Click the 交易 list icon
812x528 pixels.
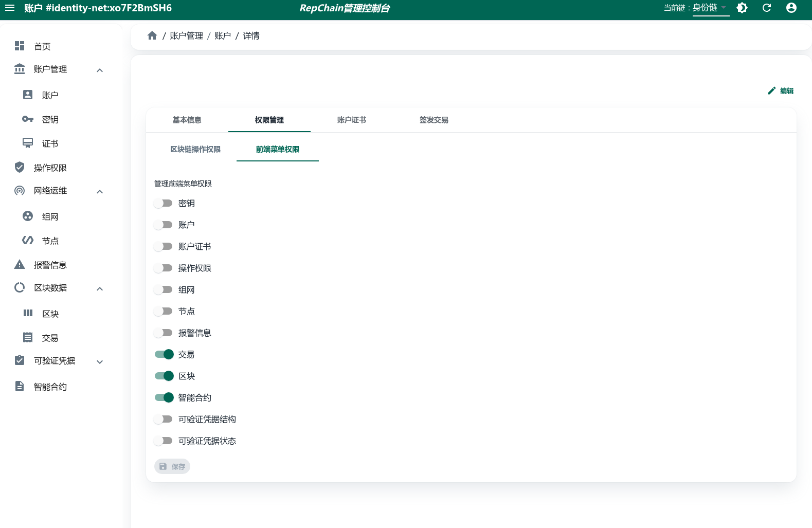[28, 337]
